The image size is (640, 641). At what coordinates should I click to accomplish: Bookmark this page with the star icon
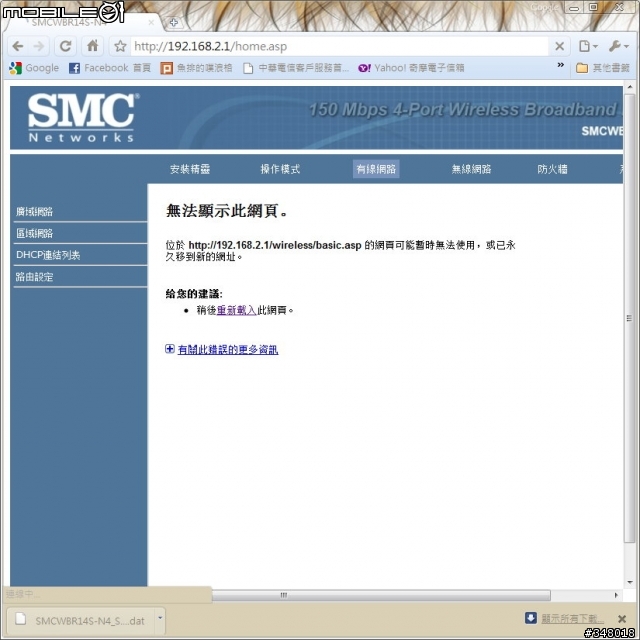tap(120, 46)
